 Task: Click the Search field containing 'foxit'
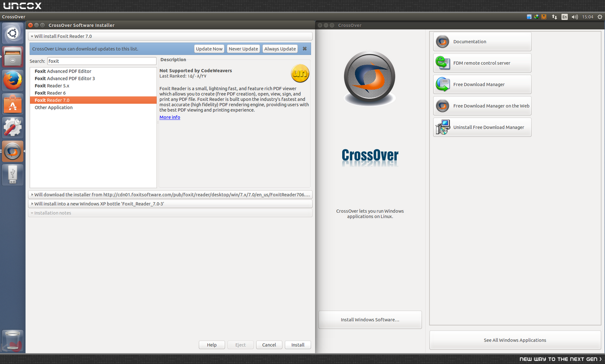pyautogui.click(x=102, y=61)
